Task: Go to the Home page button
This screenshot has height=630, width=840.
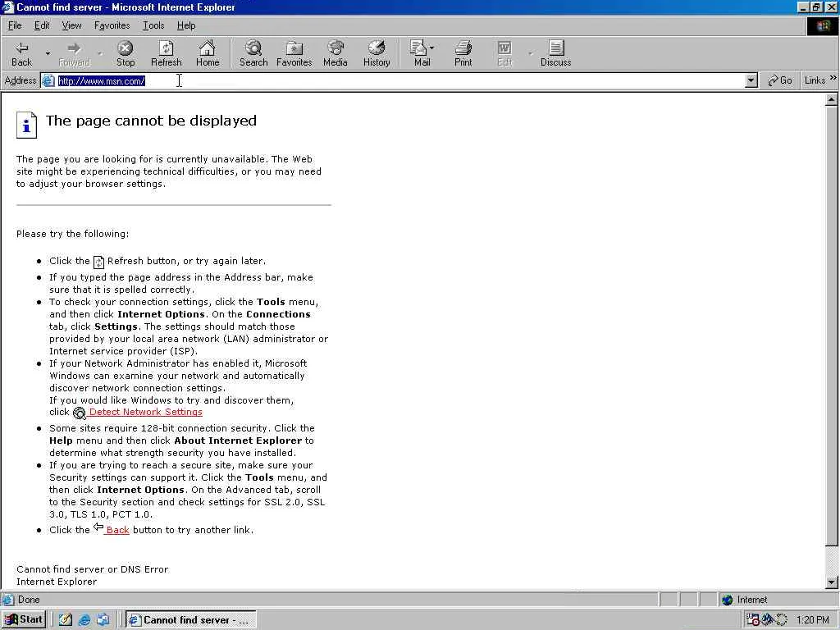Action: tap(208, 53)
